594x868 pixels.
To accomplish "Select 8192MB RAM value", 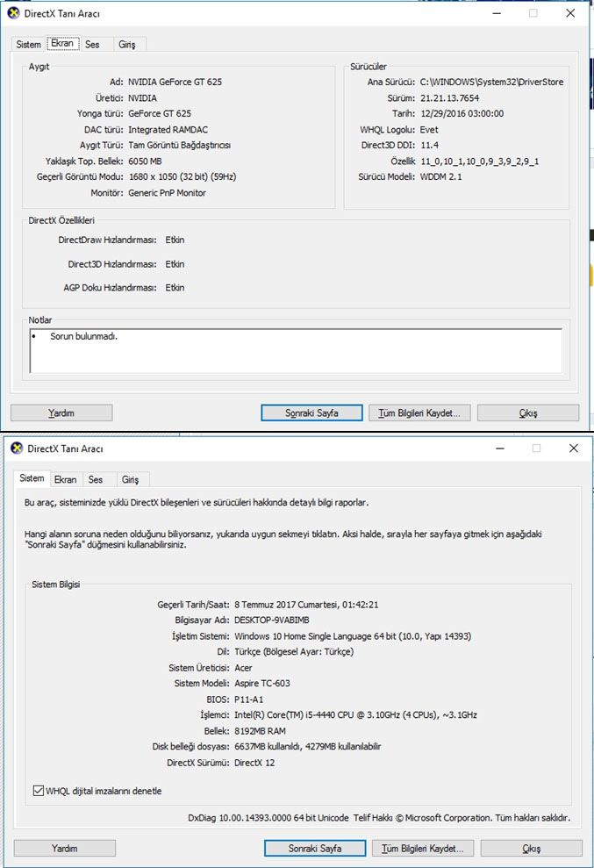I will pos(261,731).
